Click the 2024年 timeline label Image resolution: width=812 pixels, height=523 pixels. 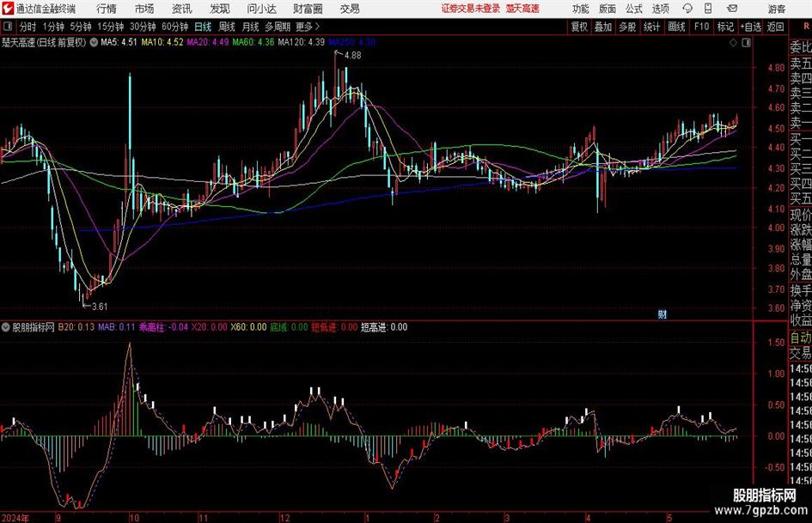(x=15, y=518)
